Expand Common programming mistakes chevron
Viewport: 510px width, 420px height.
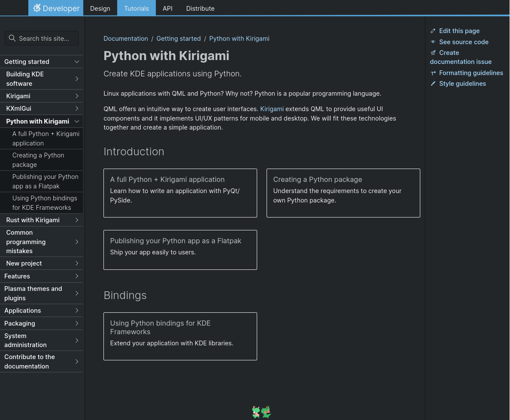pos(77,242)
